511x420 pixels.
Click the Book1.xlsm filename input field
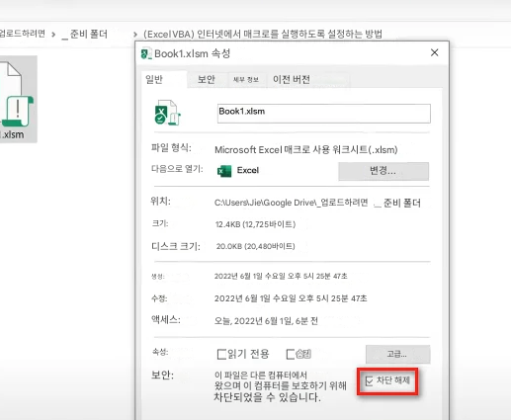tap(324, 114)
